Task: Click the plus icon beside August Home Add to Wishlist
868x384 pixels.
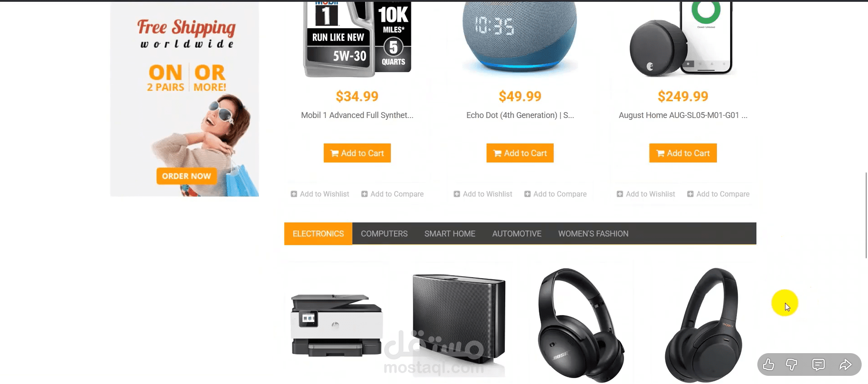Action: [620, 194]
